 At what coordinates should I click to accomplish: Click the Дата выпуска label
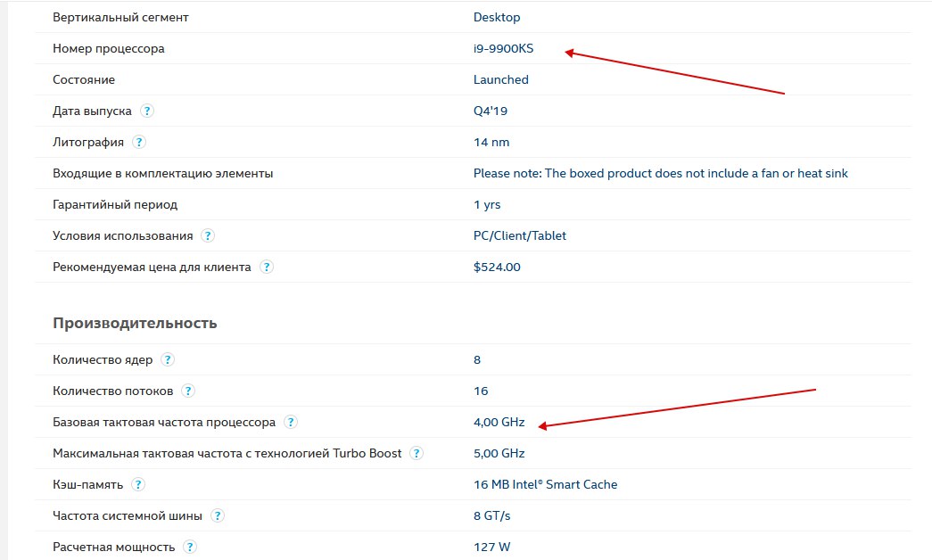pyautogui.click(x=92, y=111)
